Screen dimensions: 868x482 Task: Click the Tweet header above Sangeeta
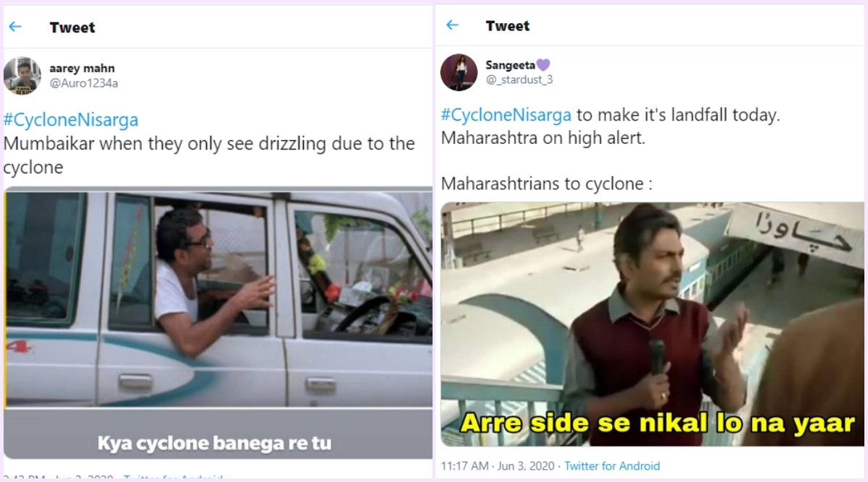click(508, 26)
